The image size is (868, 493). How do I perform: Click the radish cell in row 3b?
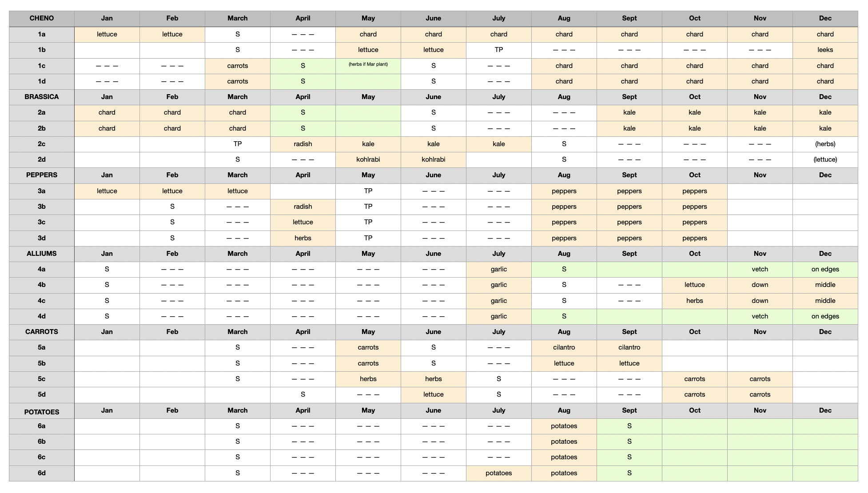coord(303,207)
